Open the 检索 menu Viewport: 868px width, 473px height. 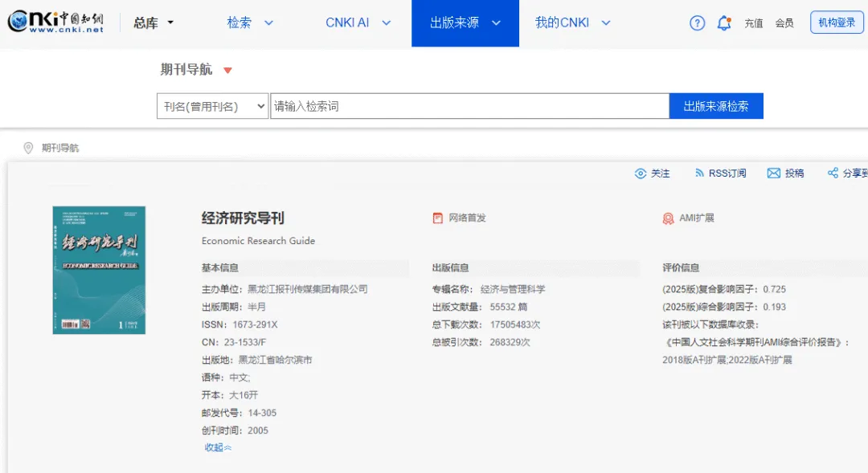[240, 22]
